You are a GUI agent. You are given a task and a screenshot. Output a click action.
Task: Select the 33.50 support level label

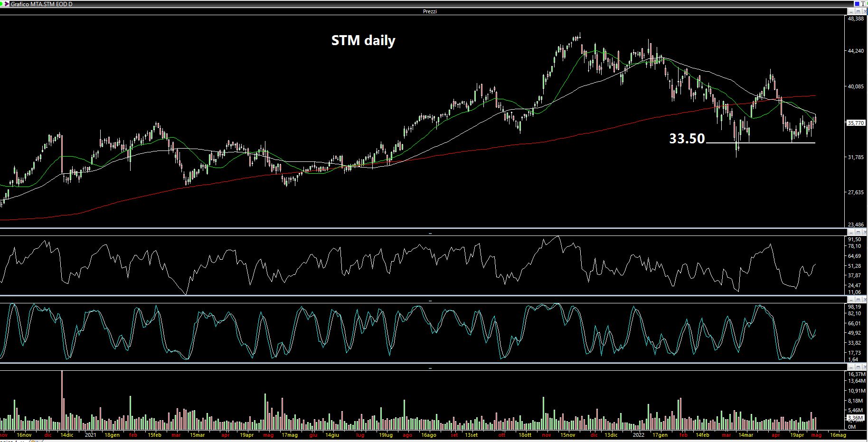click(687, 138)
